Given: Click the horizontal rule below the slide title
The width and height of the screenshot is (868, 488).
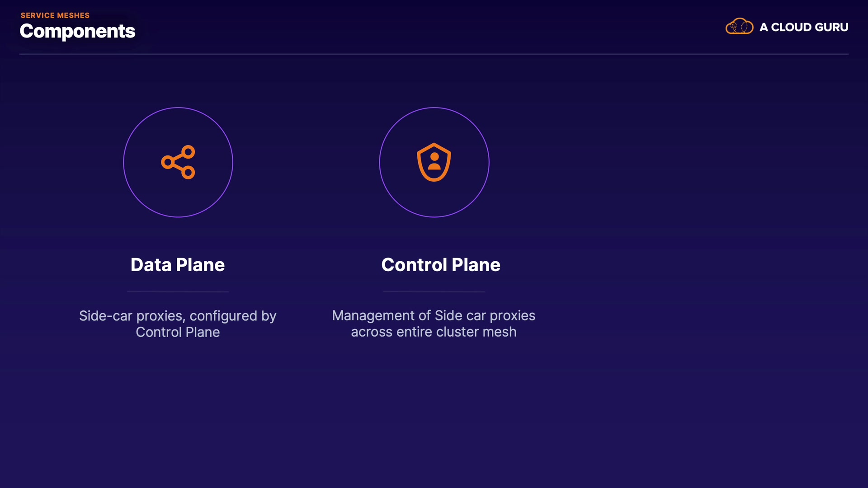Looking at the screenshot, I should [x=434, y=54].
